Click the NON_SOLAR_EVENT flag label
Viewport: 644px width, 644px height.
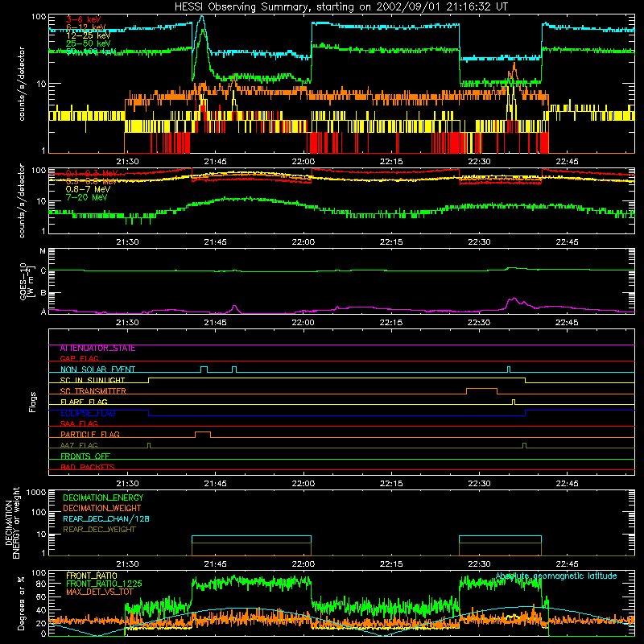(x=97, y=369)
